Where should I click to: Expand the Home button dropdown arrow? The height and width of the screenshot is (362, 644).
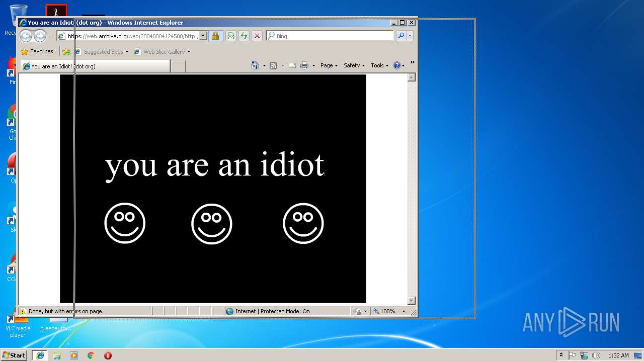pyautogui.click(x=264, y=66)
